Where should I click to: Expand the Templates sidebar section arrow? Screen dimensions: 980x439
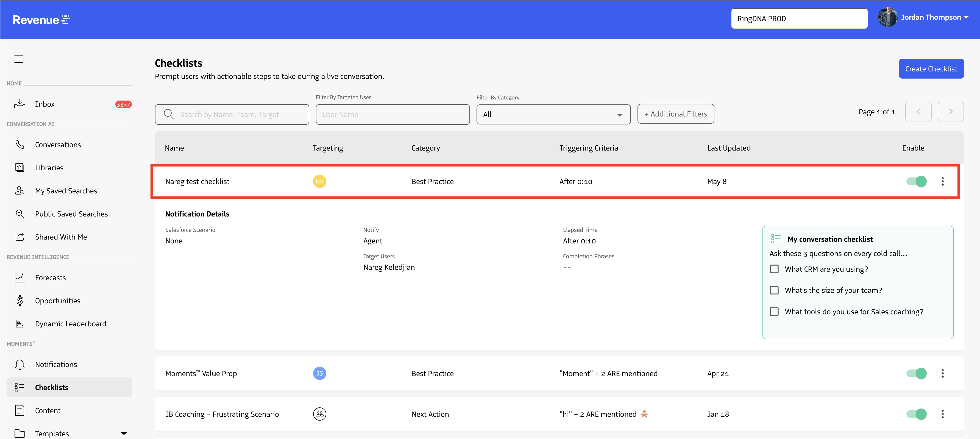coord(124,433)
